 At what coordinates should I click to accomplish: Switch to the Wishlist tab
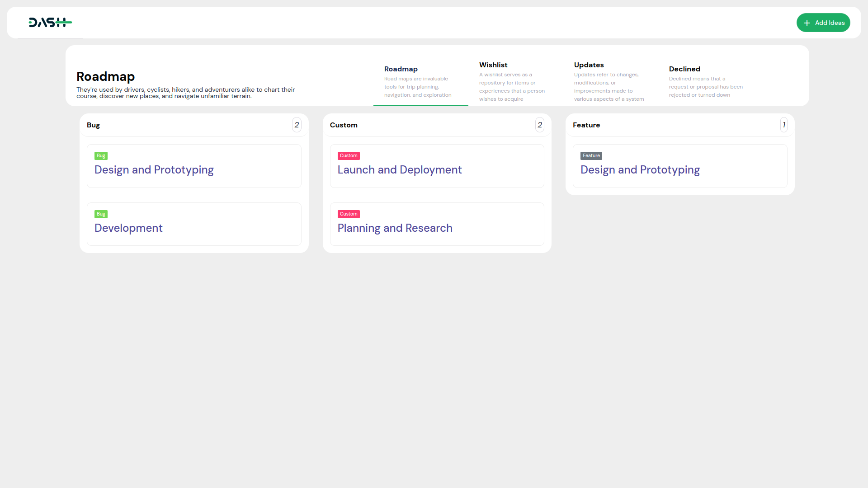tap(493, 65)
